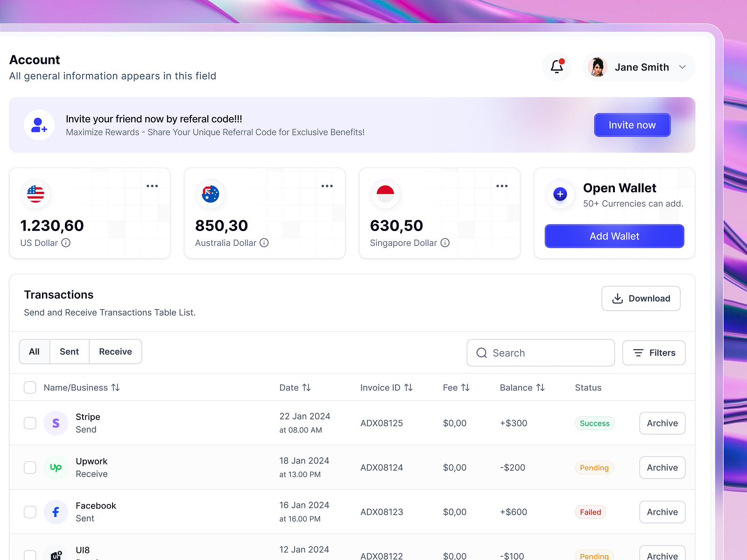Click the Pending status on Upwork row
Image resolution: width=747 pixels, height=560 pixels.
click(594, 468)
